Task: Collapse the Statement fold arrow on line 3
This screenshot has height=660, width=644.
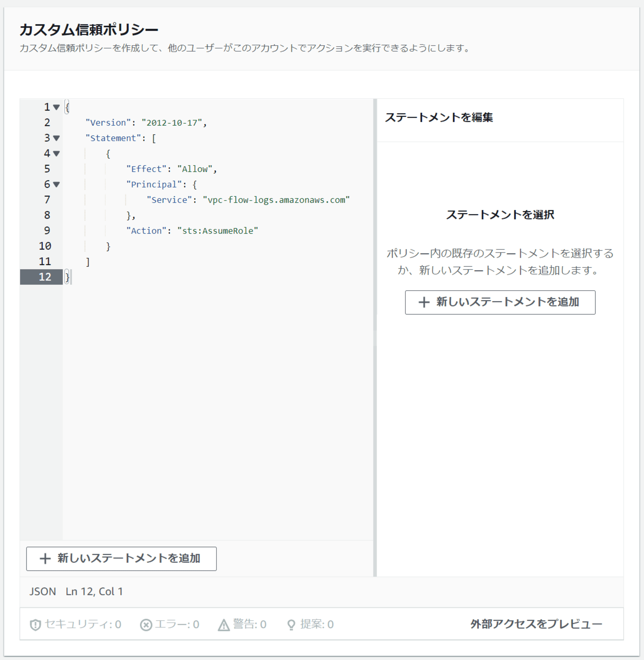Action: (x=56, y=138)
